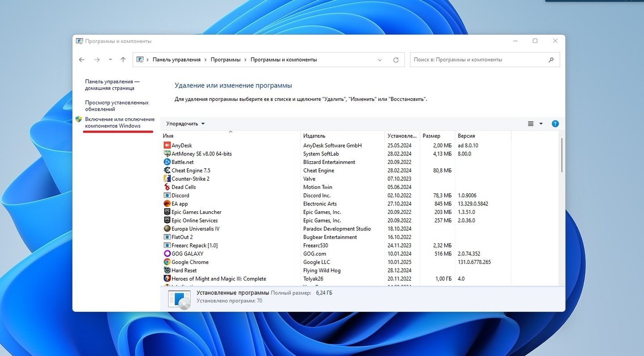Click the Панель управления breadcrumb

click(x=177, y=60)
